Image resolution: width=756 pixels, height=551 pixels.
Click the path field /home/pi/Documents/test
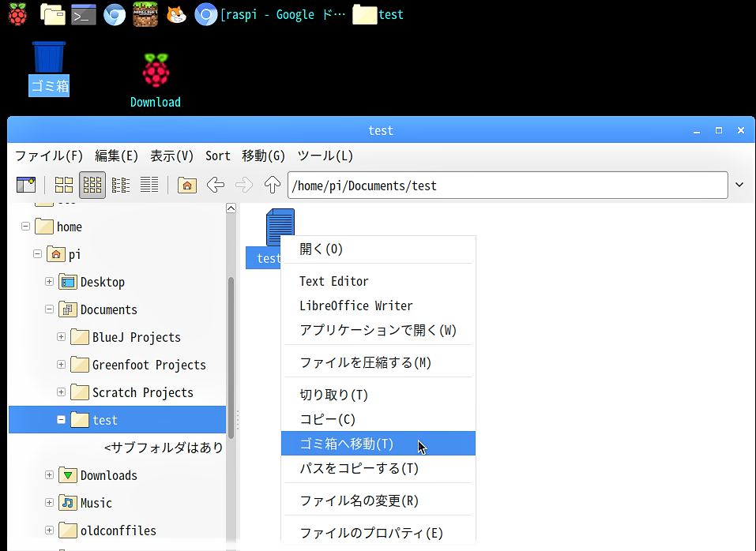[x=508, y=185]
